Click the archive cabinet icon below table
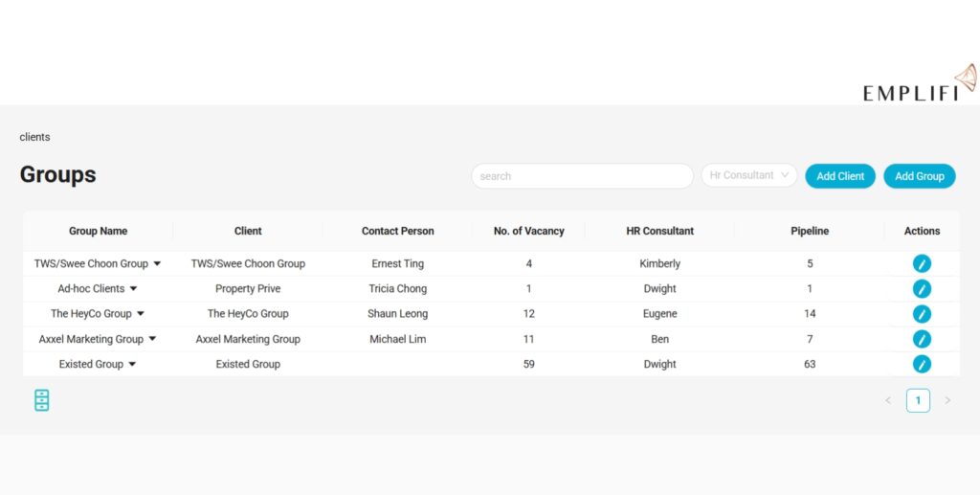Image resolution: width=980 pixels, height=495 pixels. pos(41,400)
